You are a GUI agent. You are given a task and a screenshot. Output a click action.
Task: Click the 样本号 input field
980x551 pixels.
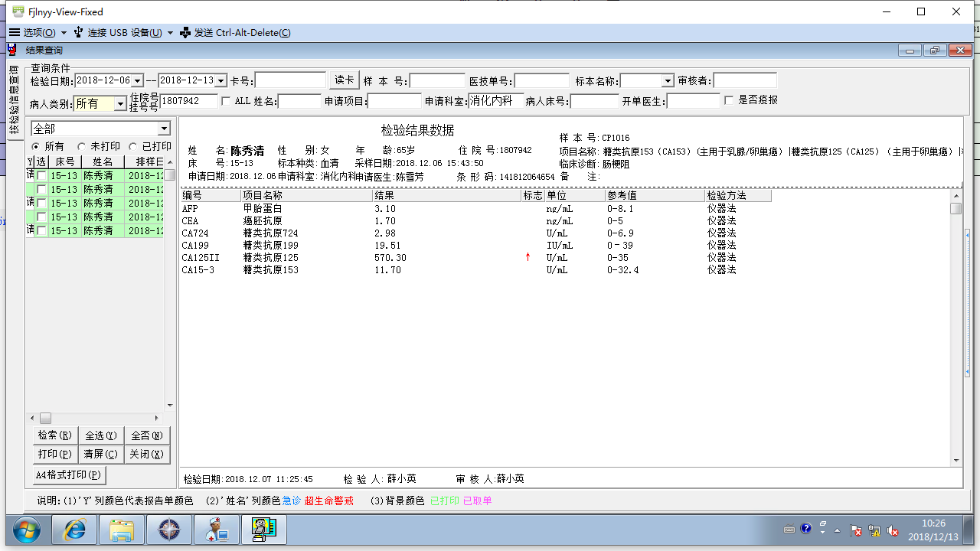click(x=437, y=80)
